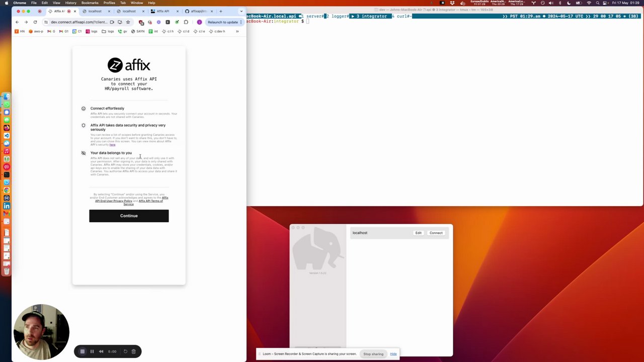The width and height of the screenshot is (644, 362).
Task: Stop the Loom recording with square button
Action: (x=83, y=351)
